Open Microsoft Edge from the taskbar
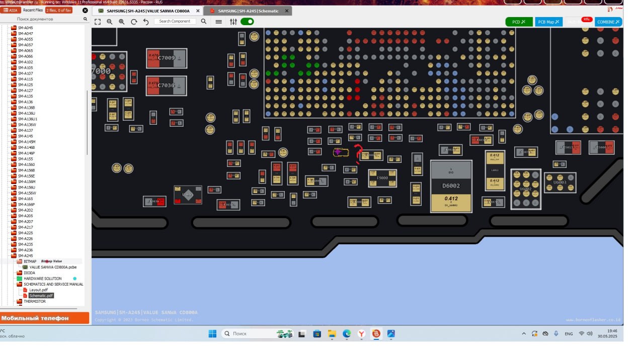This screenshot has height=362, width=644. [x=347, y=333]
